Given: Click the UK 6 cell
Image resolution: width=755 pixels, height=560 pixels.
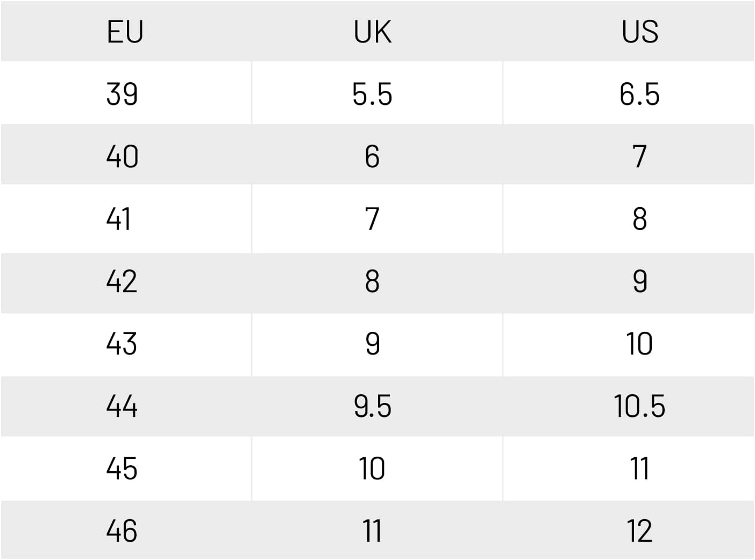Looking at the screenshot, I should (372, 157).
